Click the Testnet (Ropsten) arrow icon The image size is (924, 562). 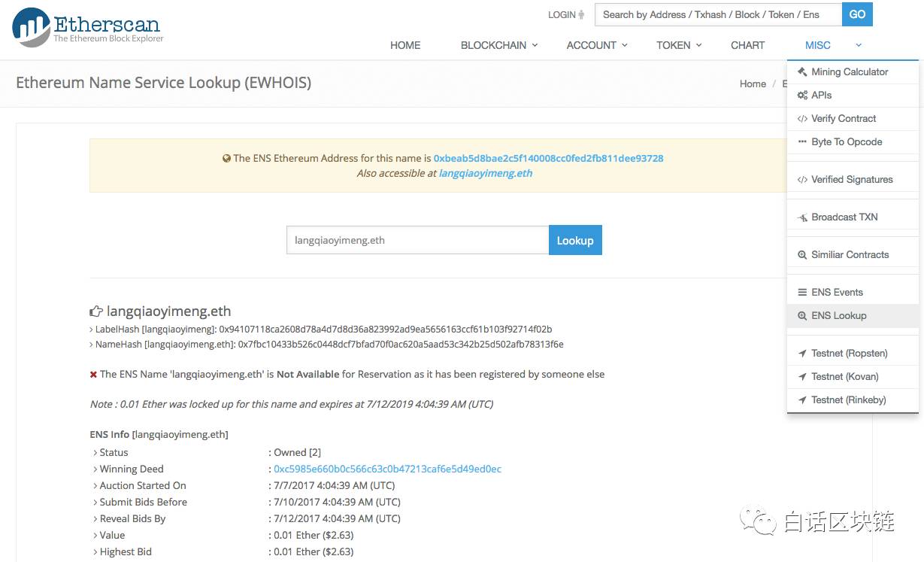click(802, 354)
